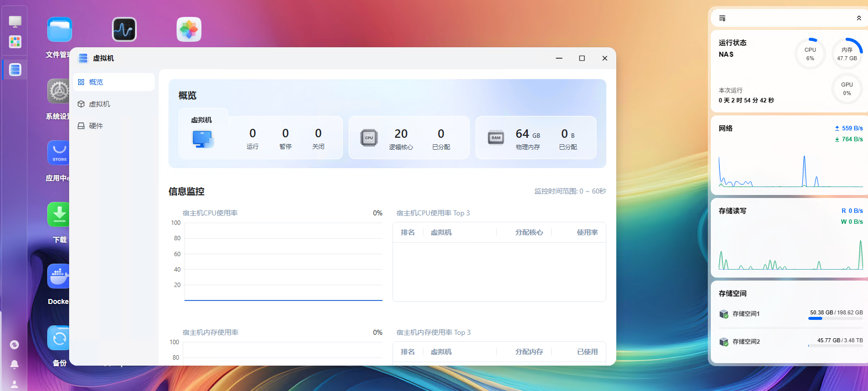Open 虚拟机 list in sidebar
Screen dimensions: 868x391
pos(114,104)
